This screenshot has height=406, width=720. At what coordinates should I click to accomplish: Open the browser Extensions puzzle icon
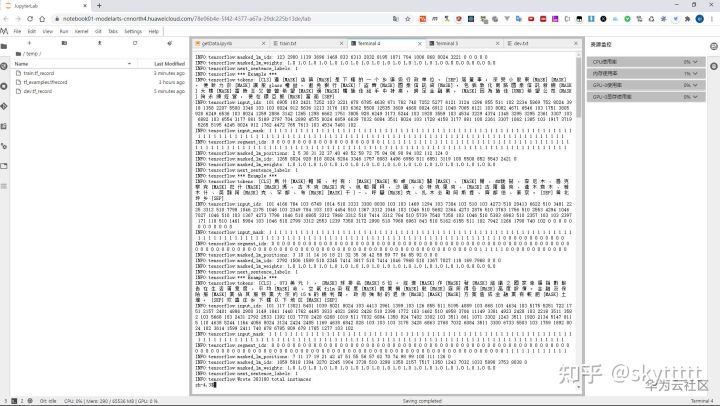[x=687, y=19]
